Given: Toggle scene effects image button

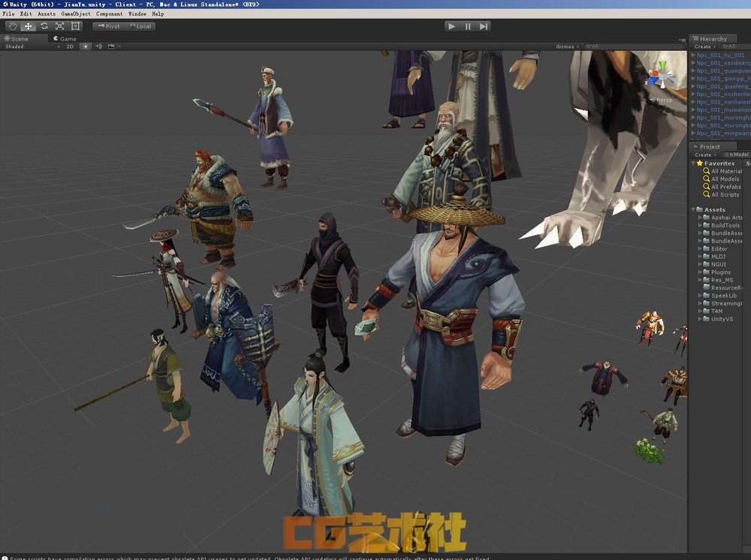Looking at the screenshot, I should click(112, 47).
